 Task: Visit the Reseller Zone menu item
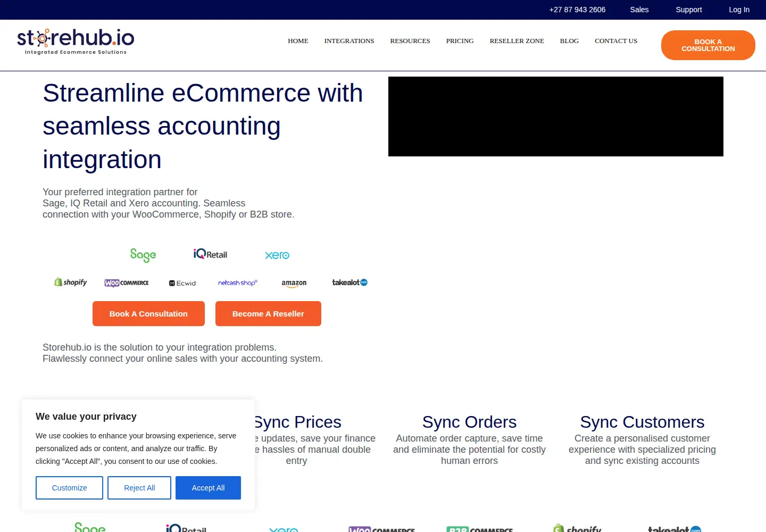(x=517, y=41)
